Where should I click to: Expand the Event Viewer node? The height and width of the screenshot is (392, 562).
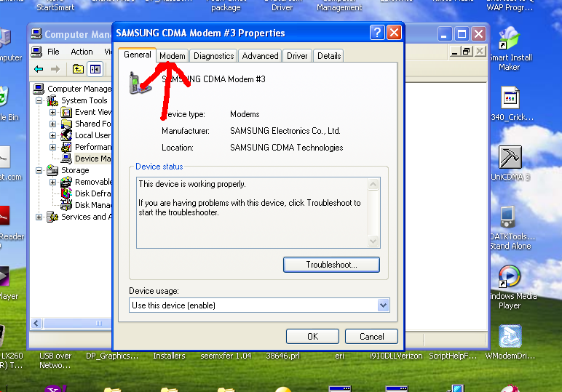pos(52,113)
